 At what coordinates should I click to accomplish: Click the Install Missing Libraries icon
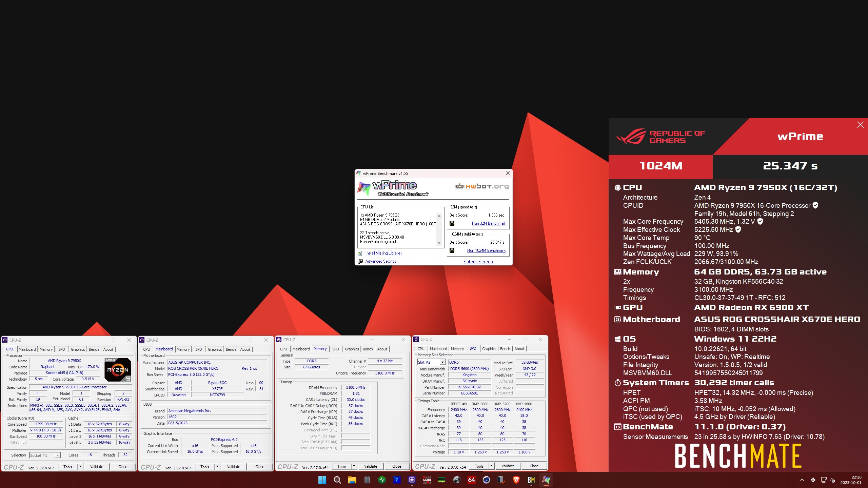[360, 253]
